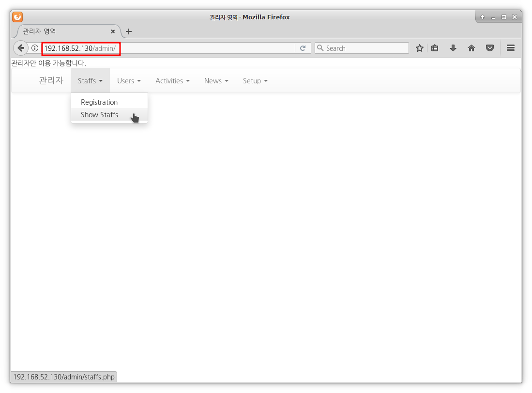Click the Firefox logo icon in title bar
This screenshot has width=532, height=393.
[x=17, y=16]
